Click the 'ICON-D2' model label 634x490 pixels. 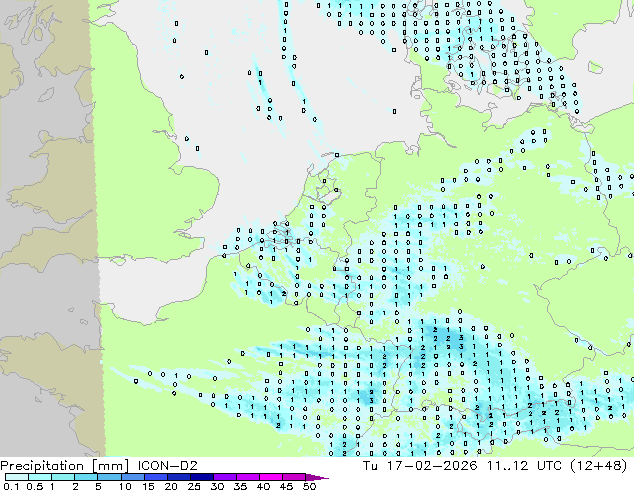(167, 466)
